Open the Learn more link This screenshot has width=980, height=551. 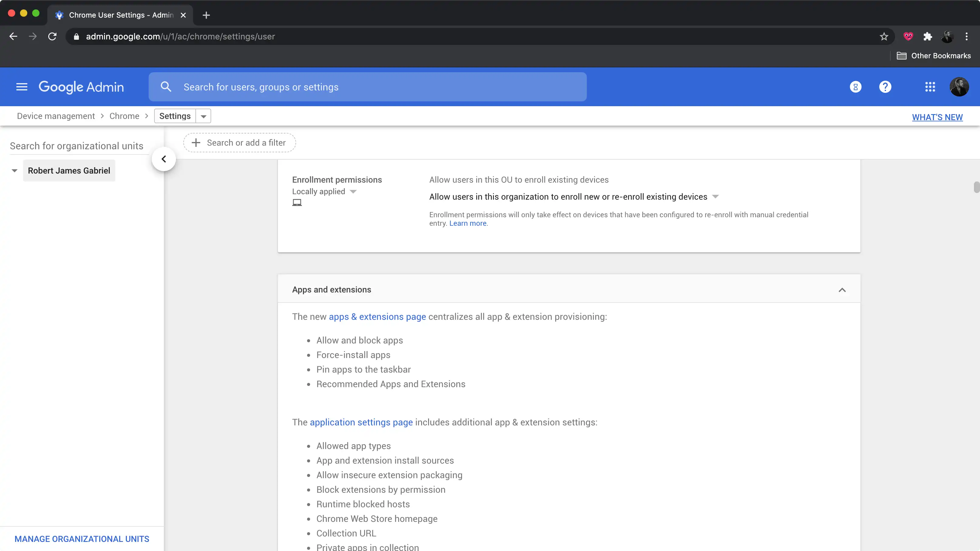468,223
